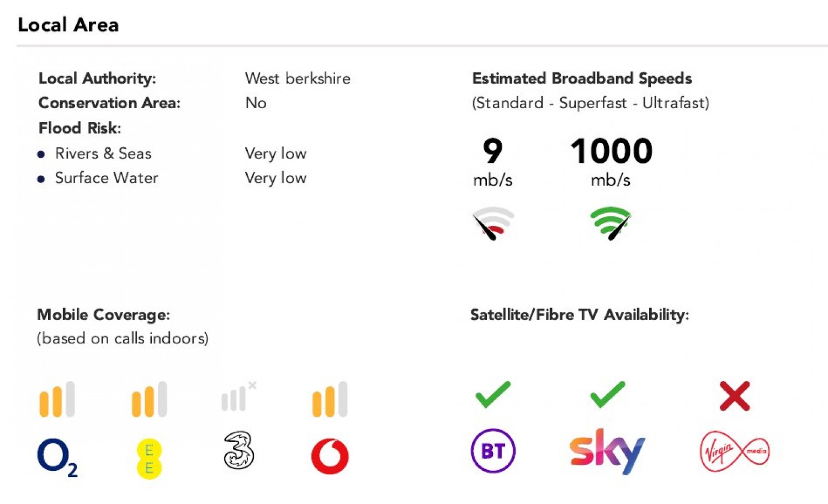Click the O2 signal strength bars

tap(57, 399)
